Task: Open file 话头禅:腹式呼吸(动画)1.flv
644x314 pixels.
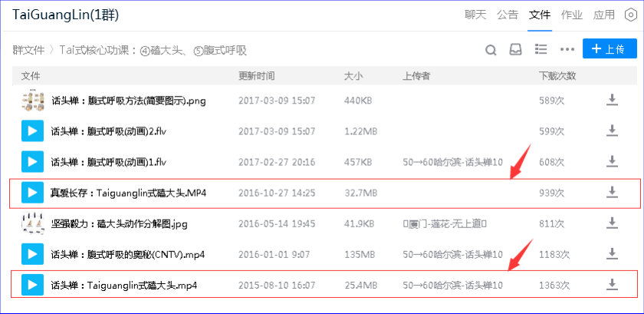Action: (108, 162)
